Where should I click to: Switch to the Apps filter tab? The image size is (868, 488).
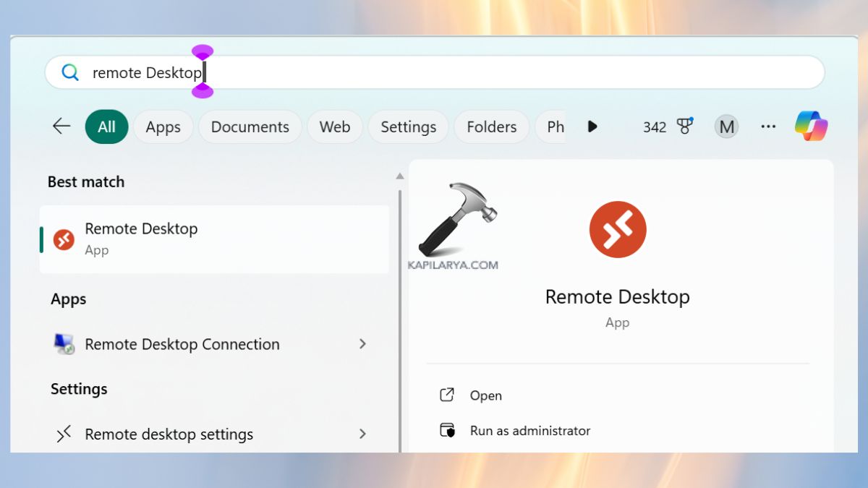tap(163, 127)
